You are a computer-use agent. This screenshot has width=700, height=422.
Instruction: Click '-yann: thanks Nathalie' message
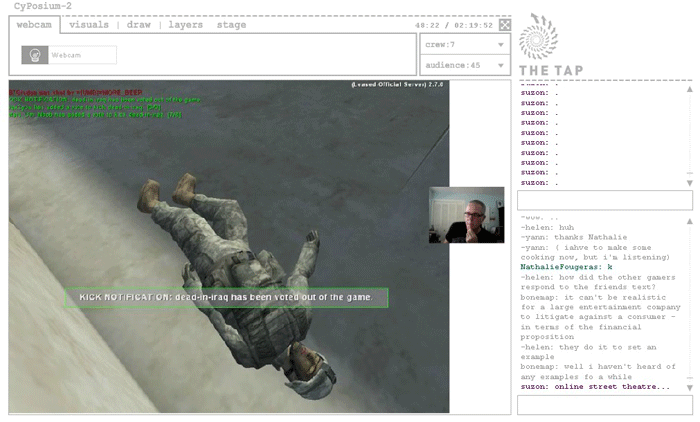(x=574, y=237)
